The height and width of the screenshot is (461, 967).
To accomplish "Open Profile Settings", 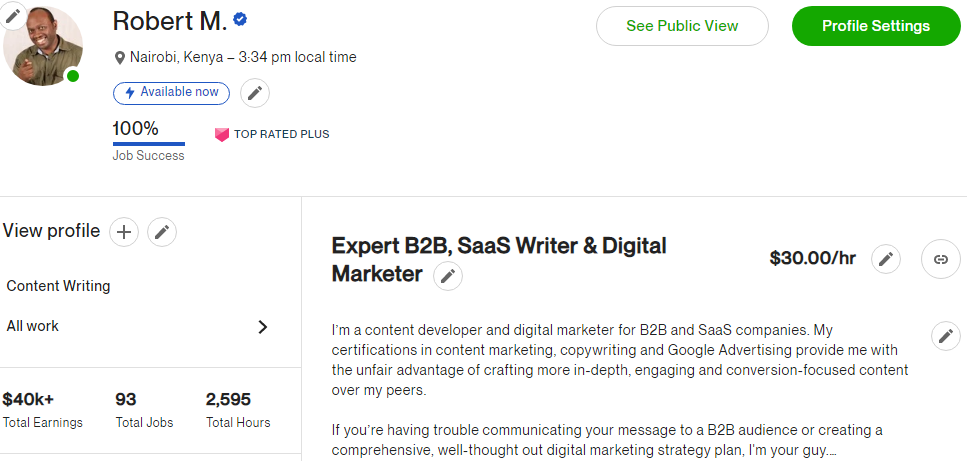I will coord(875,26).
